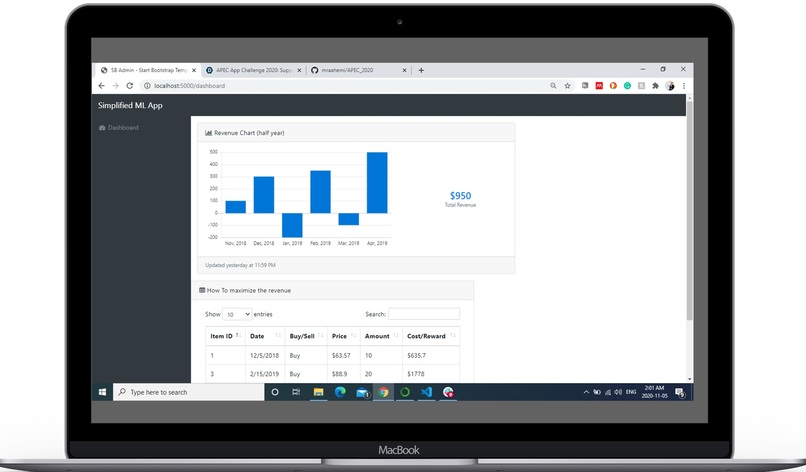This screenshot has height=472, width=806.
Task: Open Task View on taskbar
Action: (296, 392)
